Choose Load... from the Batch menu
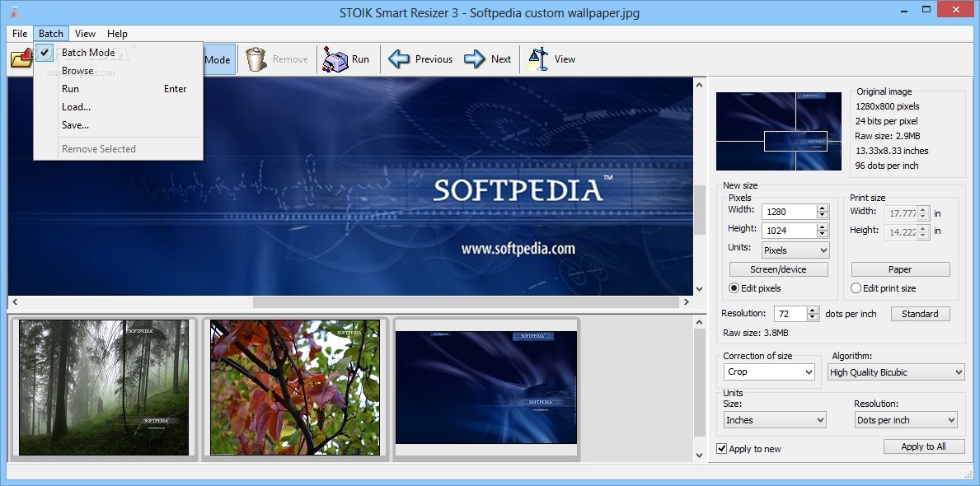Viewport: 980px width, 486px height. [118, 107]
